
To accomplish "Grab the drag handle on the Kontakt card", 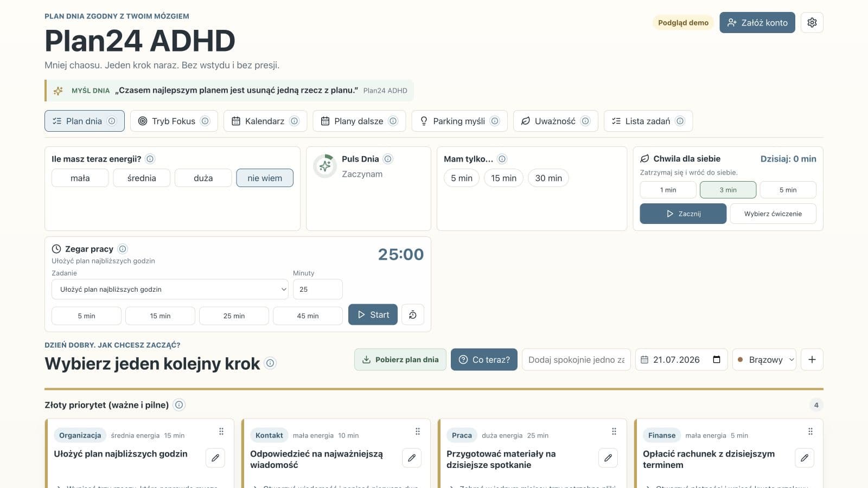I will tap(418, 432).
